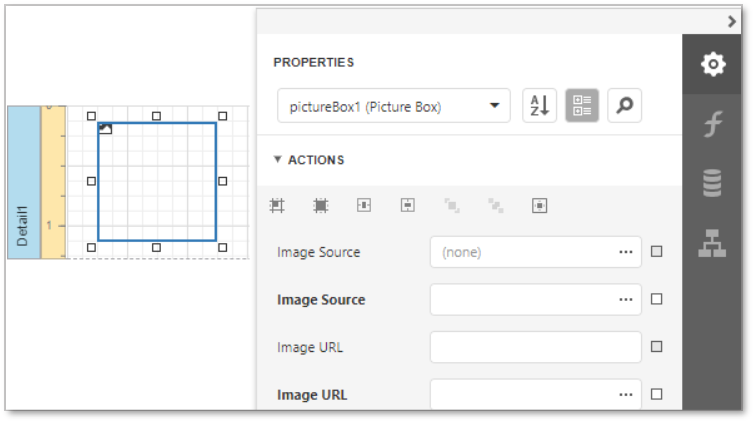The width and height of the screenshot is (754, 422).
Task: Collapse the ACTIONS section
Action: (278, 160)
